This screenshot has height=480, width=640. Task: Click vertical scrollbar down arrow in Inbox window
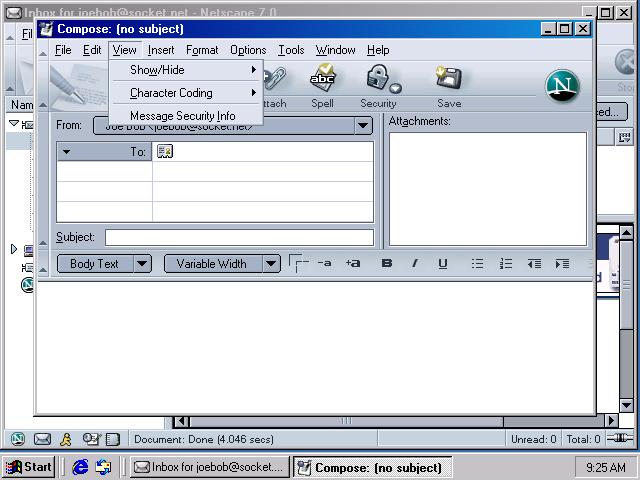(x=627, y=405)
